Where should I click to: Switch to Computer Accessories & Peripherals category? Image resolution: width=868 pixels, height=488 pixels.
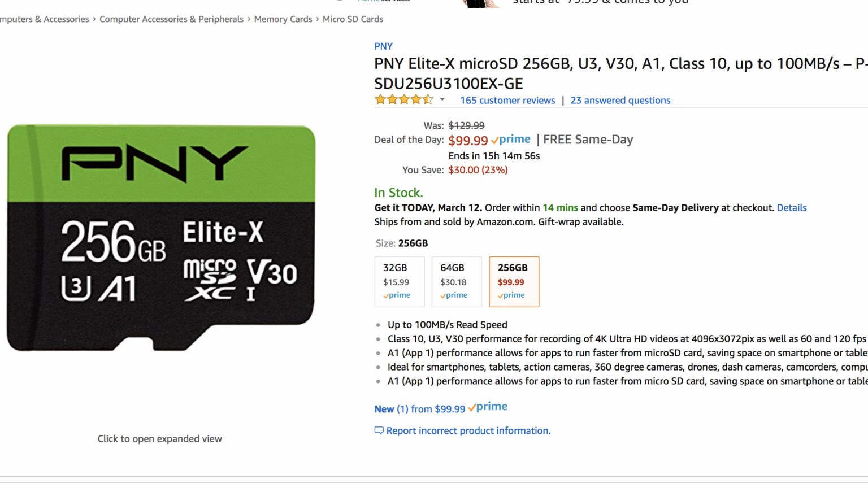coord(171,19)
